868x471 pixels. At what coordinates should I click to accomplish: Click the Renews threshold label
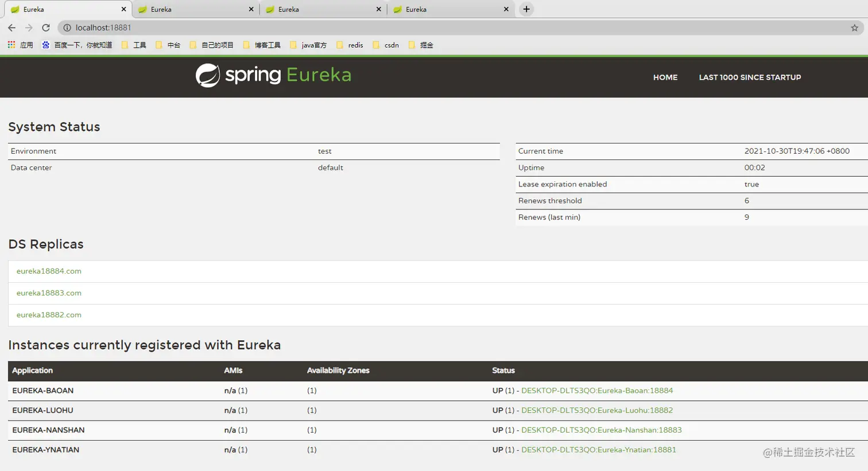click(550, 201)
